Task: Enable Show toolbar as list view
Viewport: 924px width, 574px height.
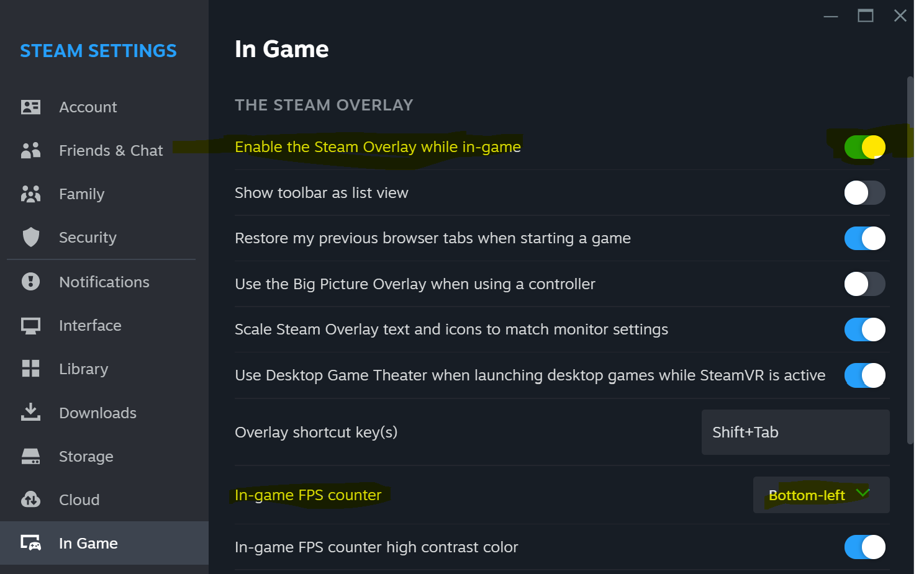Action: 864,193
